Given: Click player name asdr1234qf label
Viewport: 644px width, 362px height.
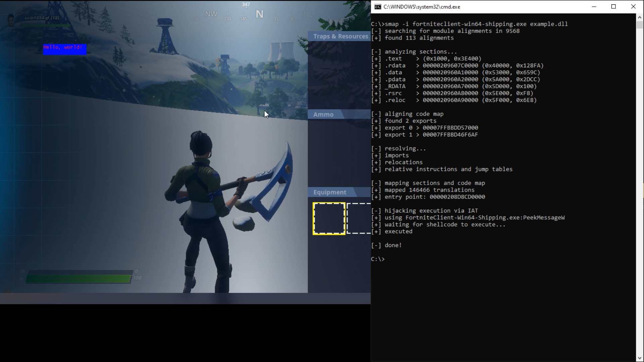Looking at the screenshot, I should (42, 18).
